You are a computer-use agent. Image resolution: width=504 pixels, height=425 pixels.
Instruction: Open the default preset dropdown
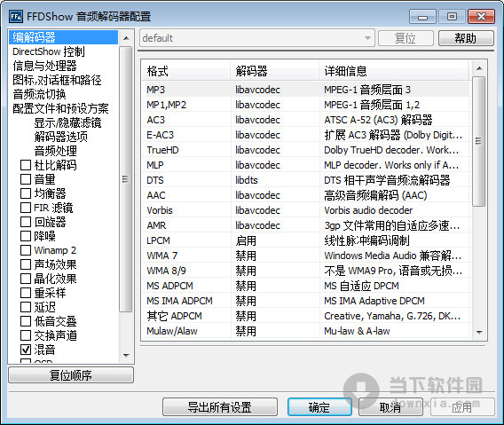pos(256,38)
